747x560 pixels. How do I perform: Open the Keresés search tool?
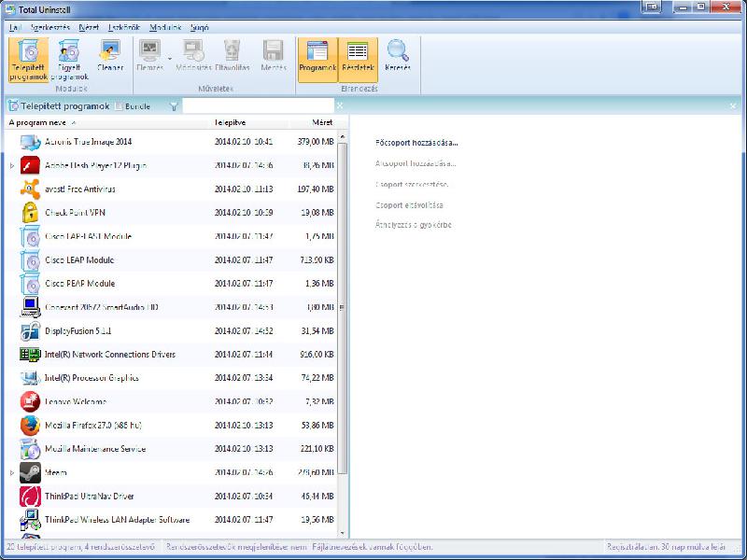click(x=398, y=56)
